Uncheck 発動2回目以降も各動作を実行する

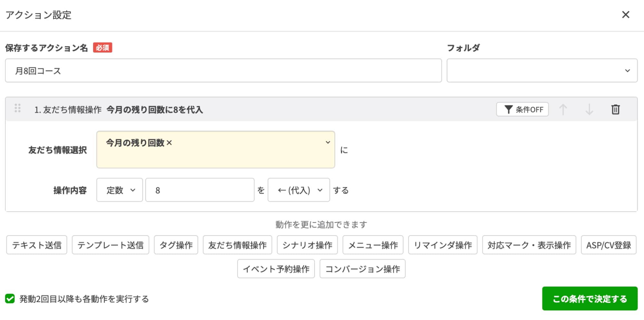point(11,299)
